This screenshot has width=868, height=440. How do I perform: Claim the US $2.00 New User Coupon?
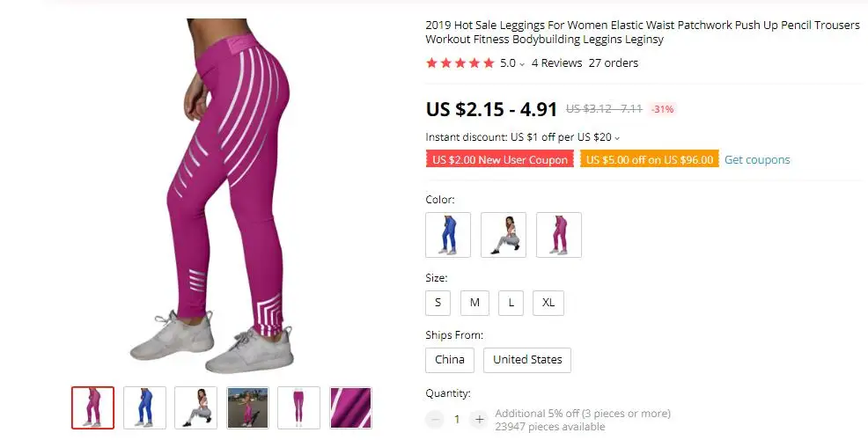500,159
